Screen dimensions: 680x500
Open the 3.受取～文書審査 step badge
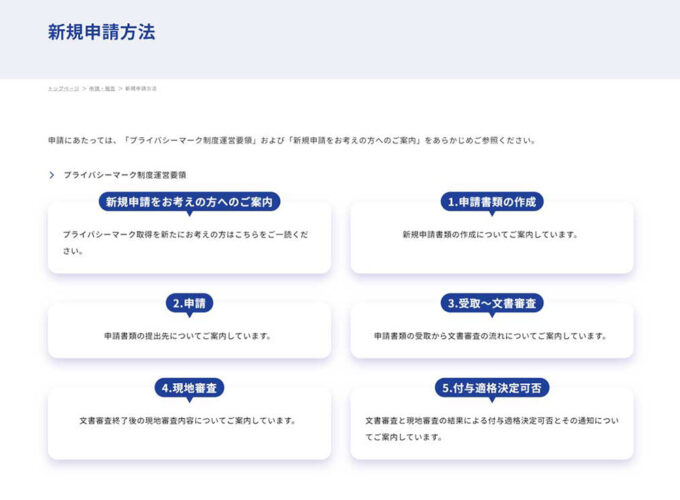491,302
